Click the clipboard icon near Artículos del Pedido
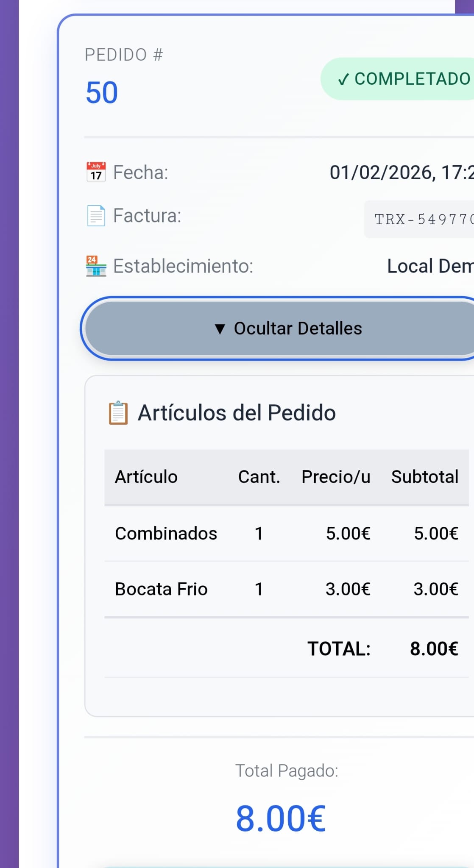Screen dimensions: 474x868 point(118,411)
